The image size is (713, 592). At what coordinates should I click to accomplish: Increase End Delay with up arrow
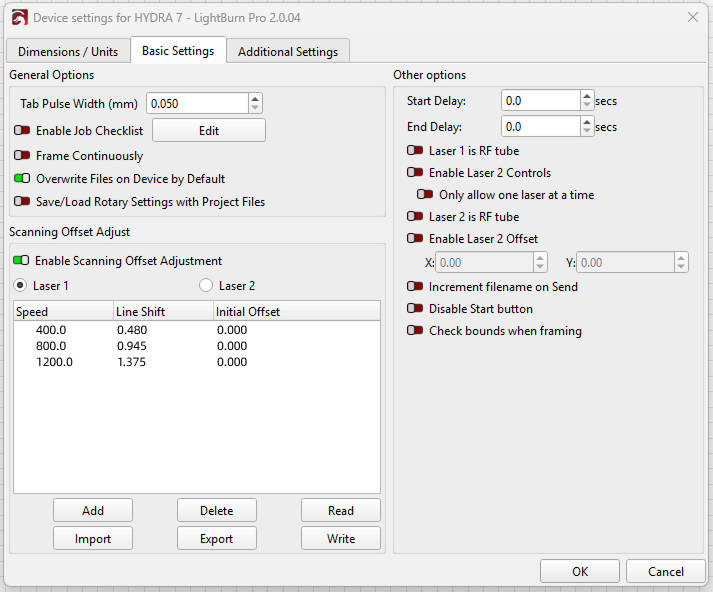click(x=587, y=122)
